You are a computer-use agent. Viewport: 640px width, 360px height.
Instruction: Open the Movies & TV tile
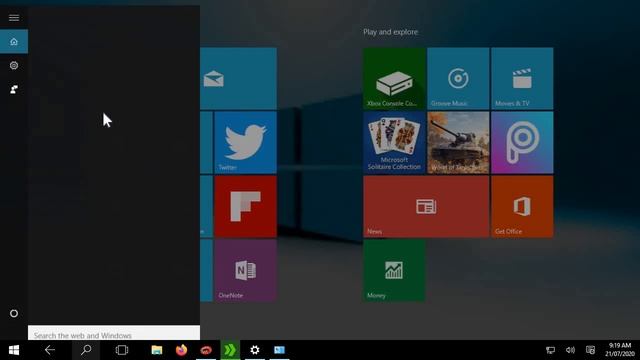click(522, 78)
